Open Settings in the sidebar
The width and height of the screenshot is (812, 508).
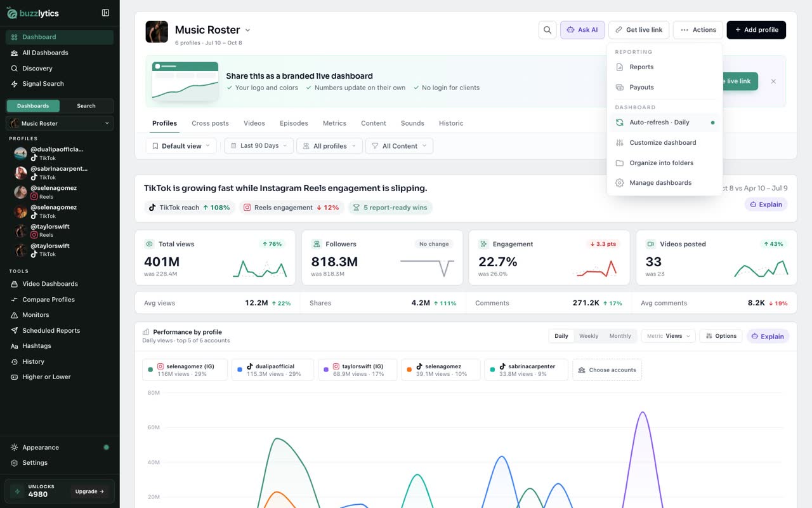60,463
